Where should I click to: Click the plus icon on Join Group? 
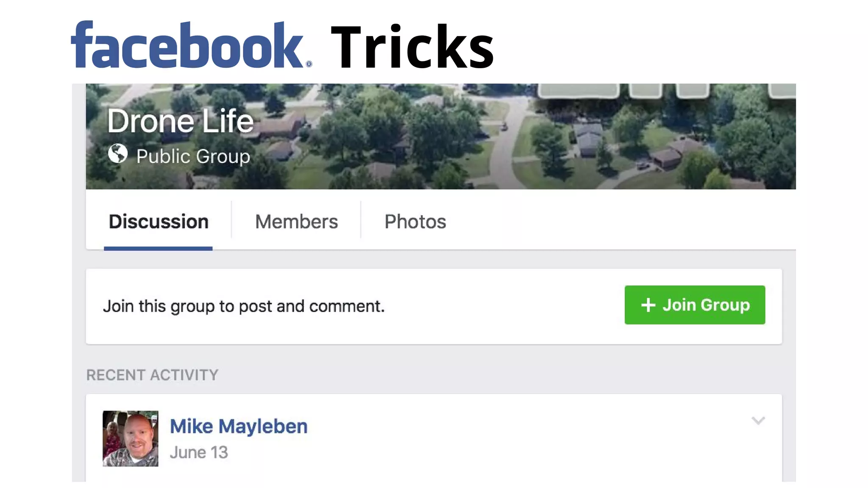[648, 305]
